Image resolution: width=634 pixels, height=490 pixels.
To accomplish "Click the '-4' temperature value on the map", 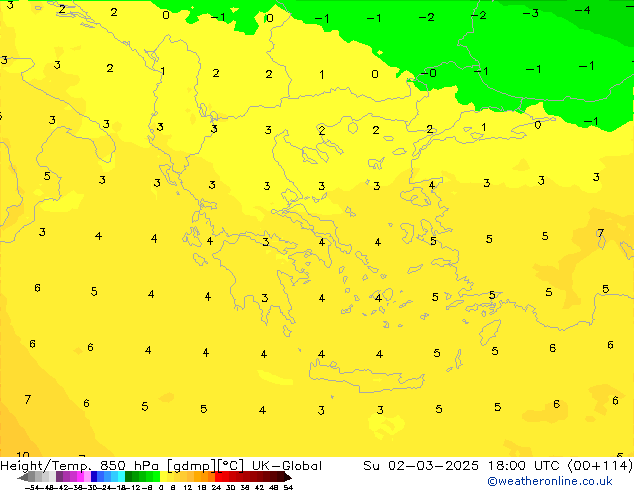I will click(x=583, y=10).
